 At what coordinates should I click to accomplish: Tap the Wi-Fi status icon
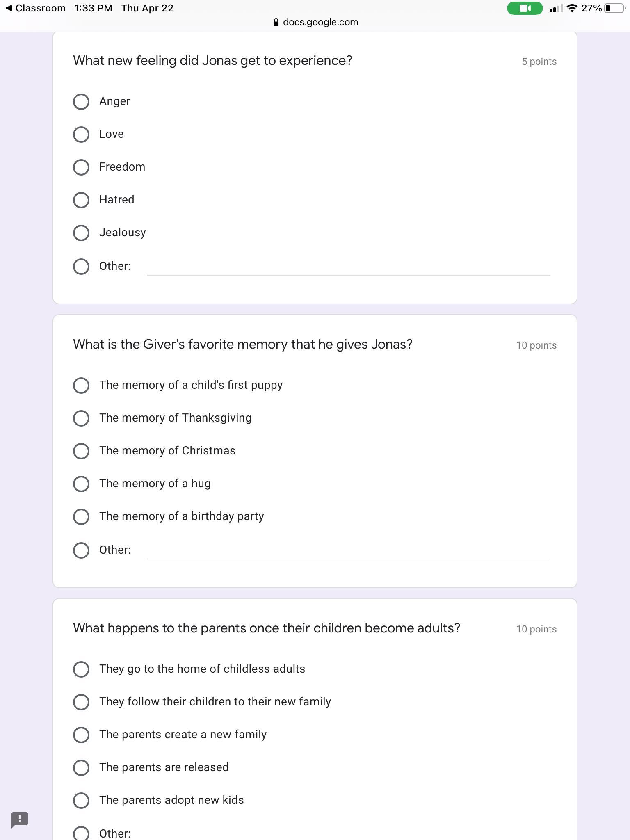(572, 8)
